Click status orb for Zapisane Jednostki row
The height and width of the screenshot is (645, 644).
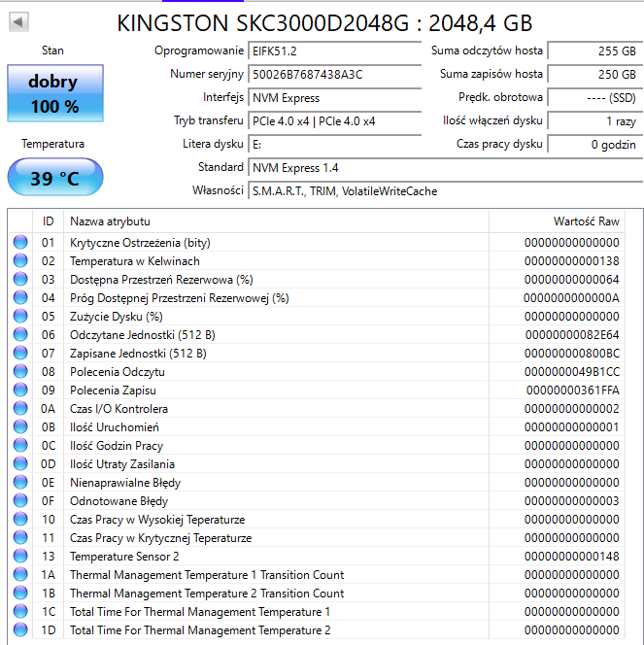(x=20, y=353)
